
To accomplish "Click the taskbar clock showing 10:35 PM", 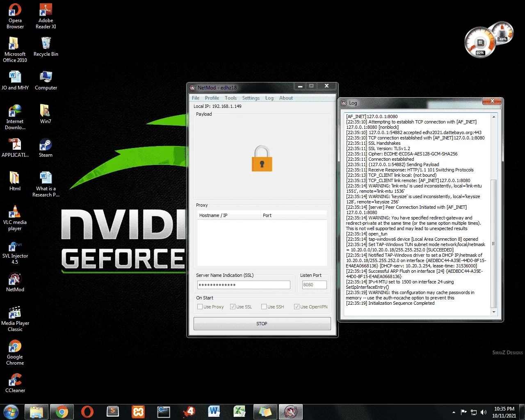I will (x=504, y=412).
